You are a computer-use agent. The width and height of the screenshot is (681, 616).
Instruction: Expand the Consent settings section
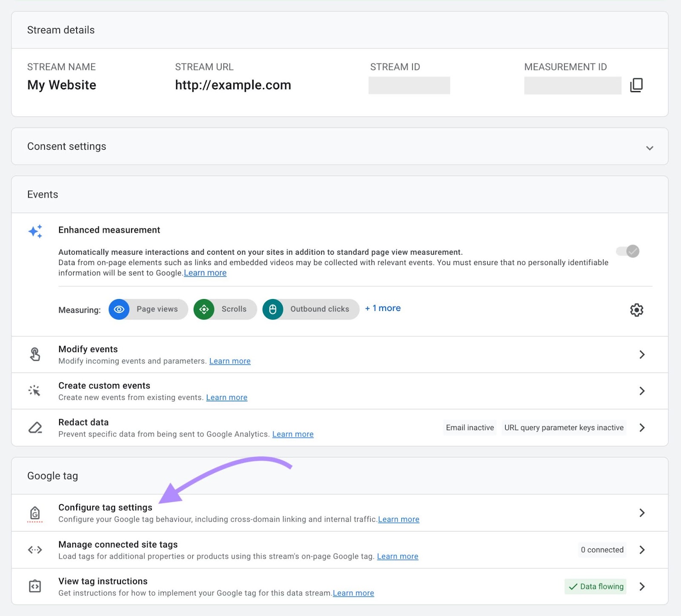(x=649, y=148)
